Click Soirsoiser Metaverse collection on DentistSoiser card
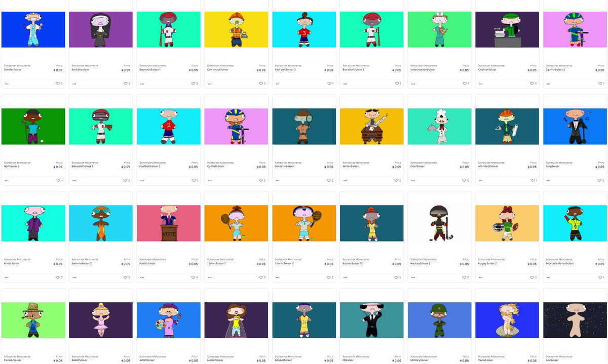608x364 pixels. pyautogui.click(x=17, y=66)
